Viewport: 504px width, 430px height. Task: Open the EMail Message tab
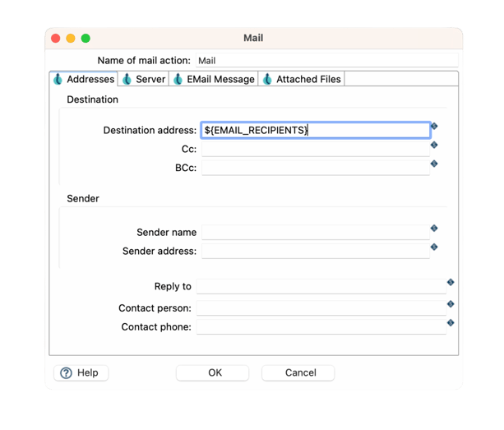point(214,79)
